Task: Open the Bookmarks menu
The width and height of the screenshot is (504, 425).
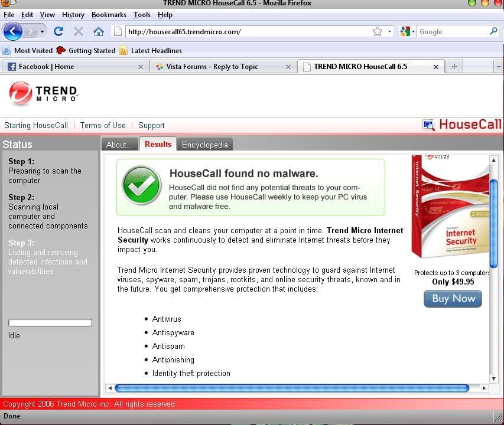Action: coord(109,15)
